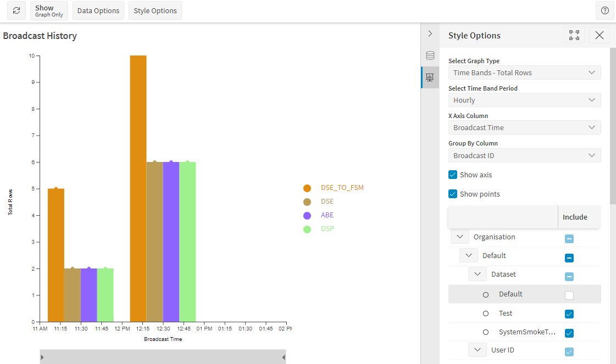Click the tallest orange DSE_TO_FSM bar

pyautogui.click(x=138, y=189)
